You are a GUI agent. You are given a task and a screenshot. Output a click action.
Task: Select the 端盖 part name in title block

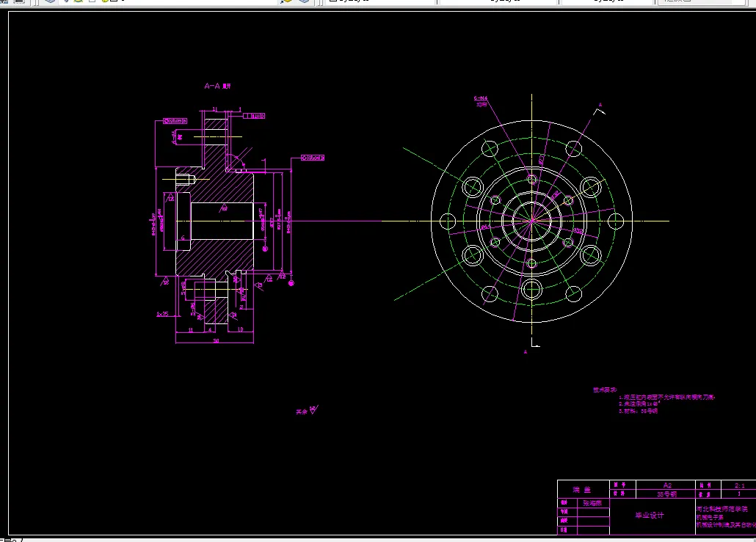[x=582, y=489]
